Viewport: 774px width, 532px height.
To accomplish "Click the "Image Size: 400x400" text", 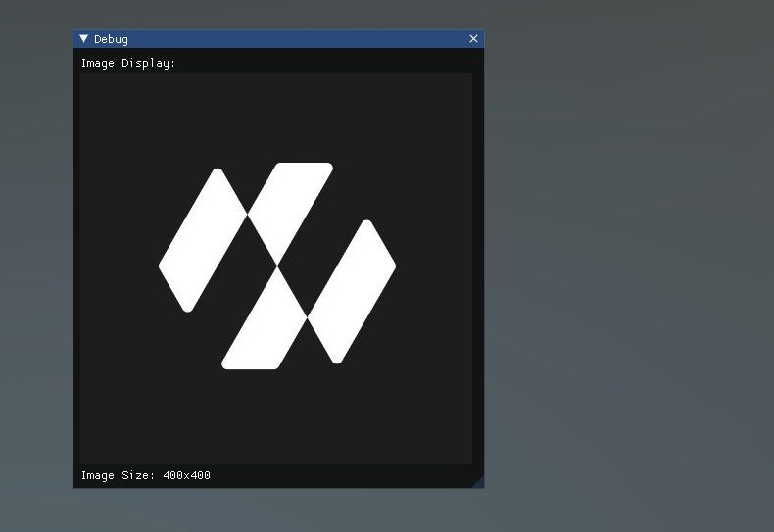I will 145,476.
